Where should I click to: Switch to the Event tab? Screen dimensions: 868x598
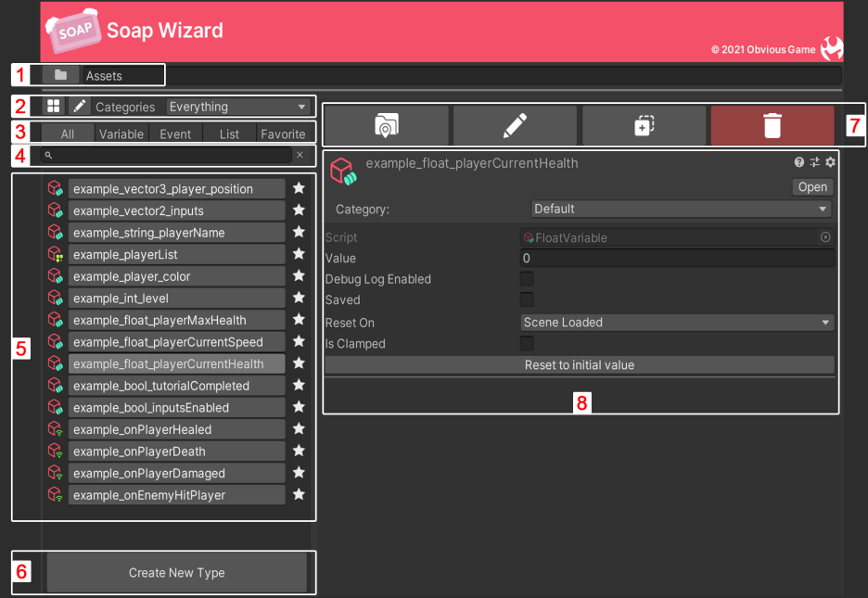point(175,134)
